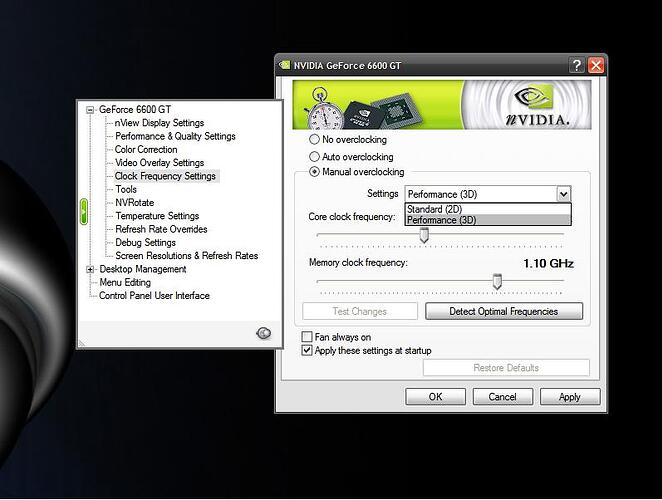Open Video Overlay Settings
Screen dimensions: 662x500
[159, 163]
